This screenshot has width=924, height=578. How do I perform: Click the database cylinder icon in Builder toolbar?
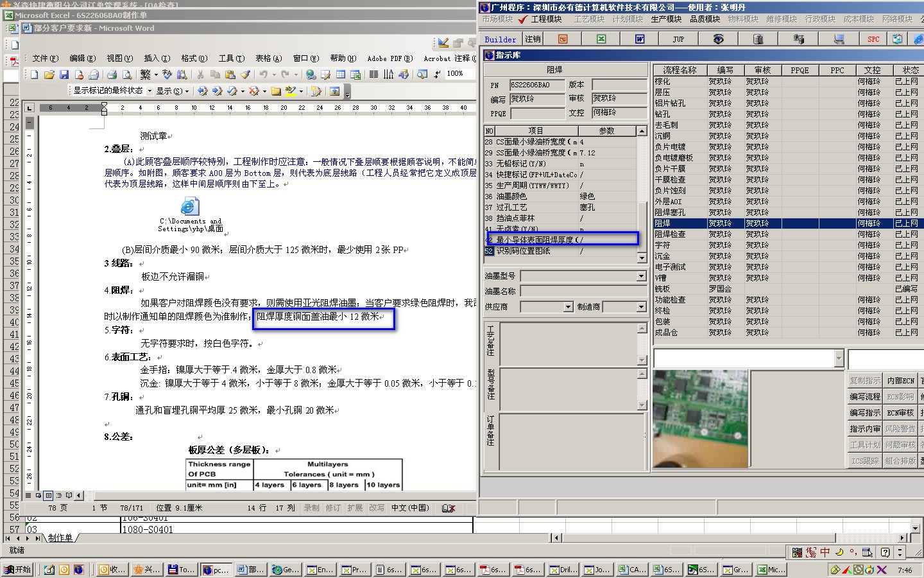[758, 39]
